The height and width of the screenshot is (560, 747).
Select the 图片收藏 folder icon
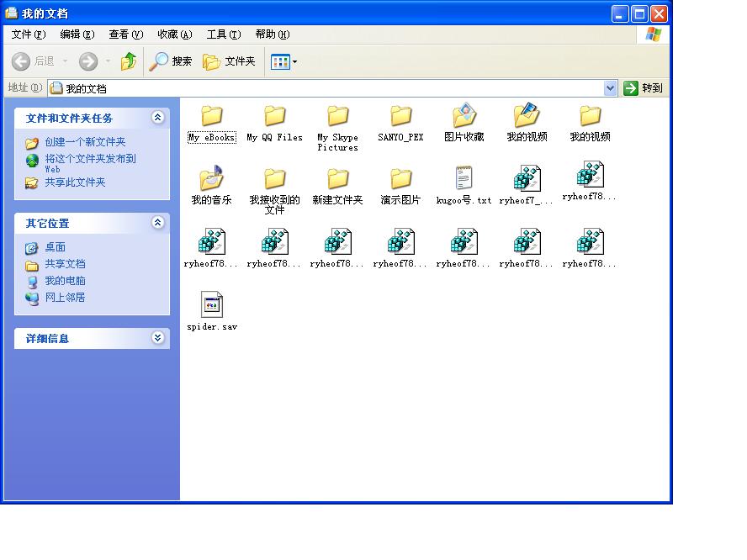click(x=464, y=116)
